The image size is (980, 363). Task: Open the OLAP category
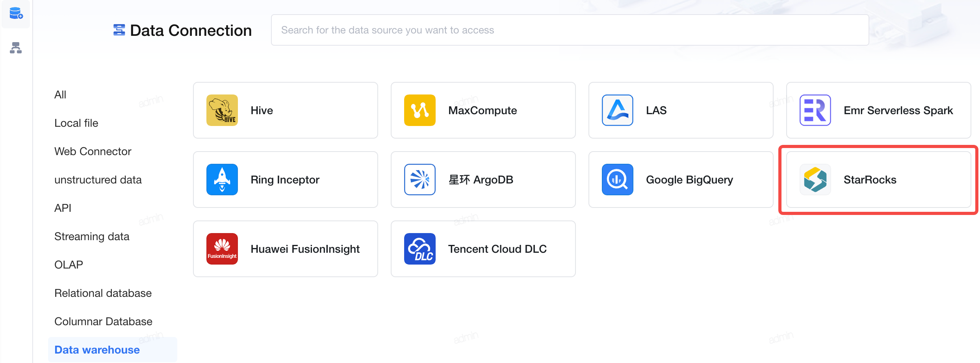click(69, 265)
